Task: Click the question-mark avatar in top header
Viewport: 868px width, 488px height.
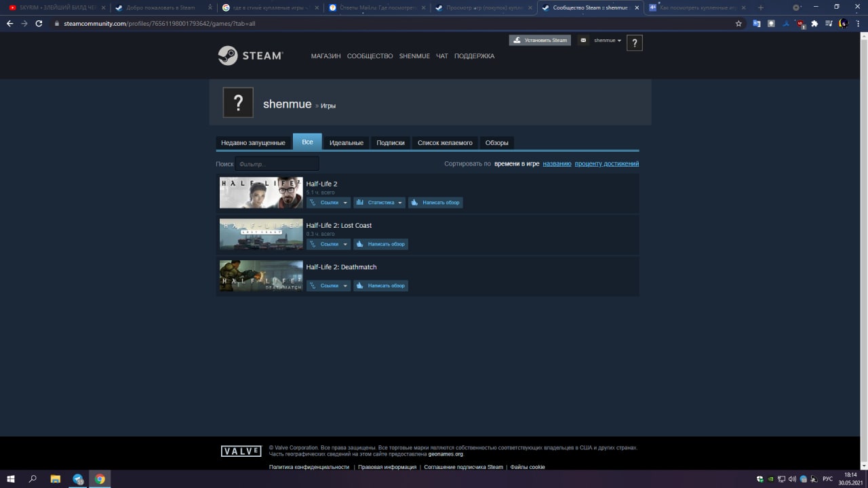Action: pyautogui.click(x=634, y=43)
